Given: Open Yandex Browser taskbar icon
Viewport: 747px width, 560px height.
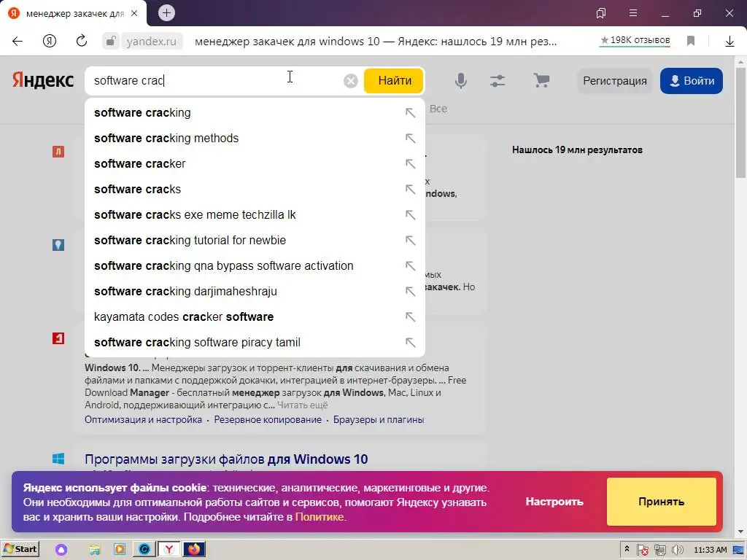Looking at the screenshot, I should click(x=169, y=550).
